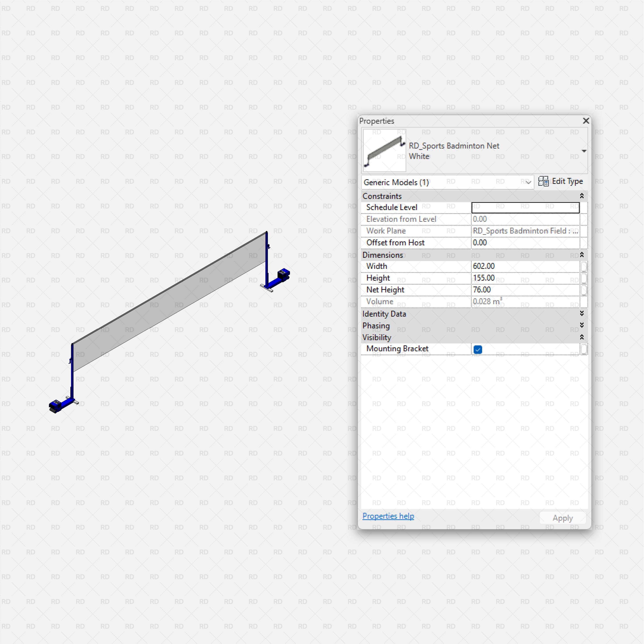The height and width of the screenshot is (644, 644).
Task: Toggle the Mounting Bracket visibility checkbox
Action: pos(478,349)
